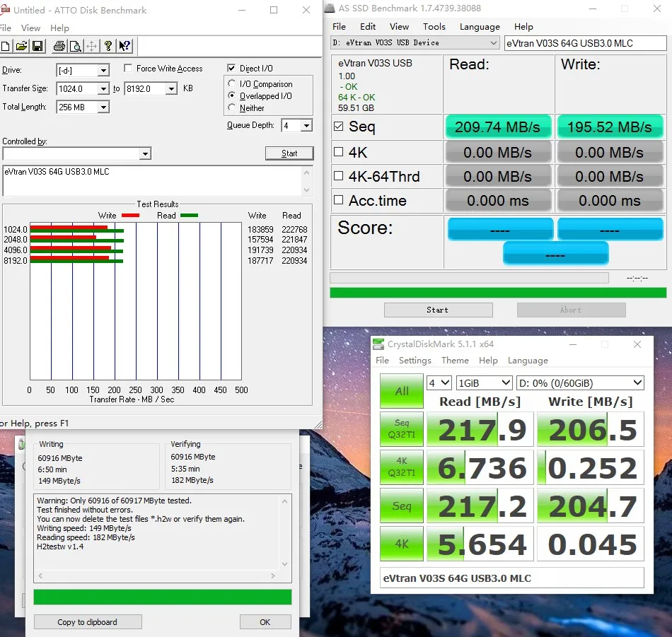Open the Total Length 256 MB dropdown
The image size is (672, 637).
point(103,107)
